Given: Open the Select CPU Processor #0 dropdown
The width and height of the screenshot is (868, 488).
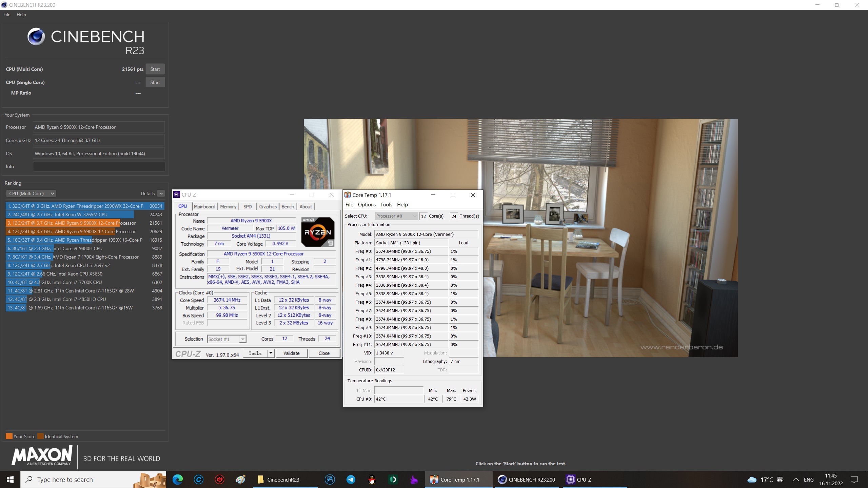Looking at the screenshot, I should 396,216.
